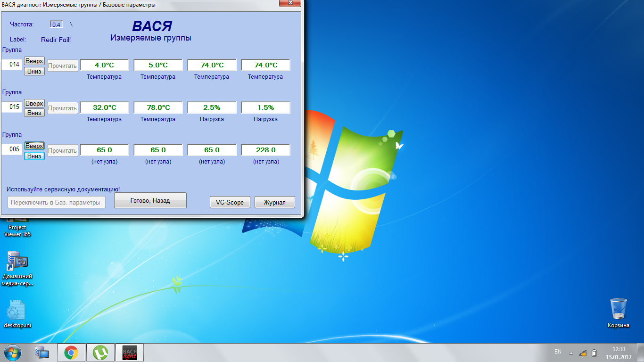644x362 pixels.
Task: Click the Журнал button
Action: tap(274, 202)
